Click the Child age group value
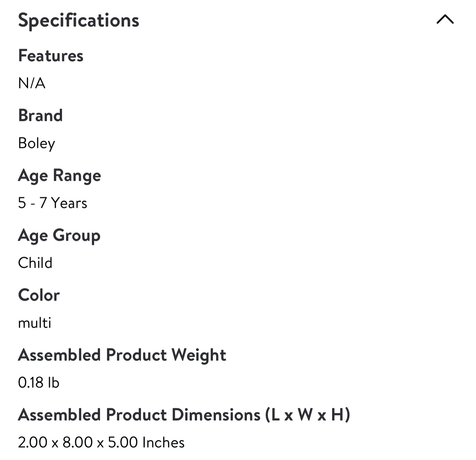 (35, 263)
